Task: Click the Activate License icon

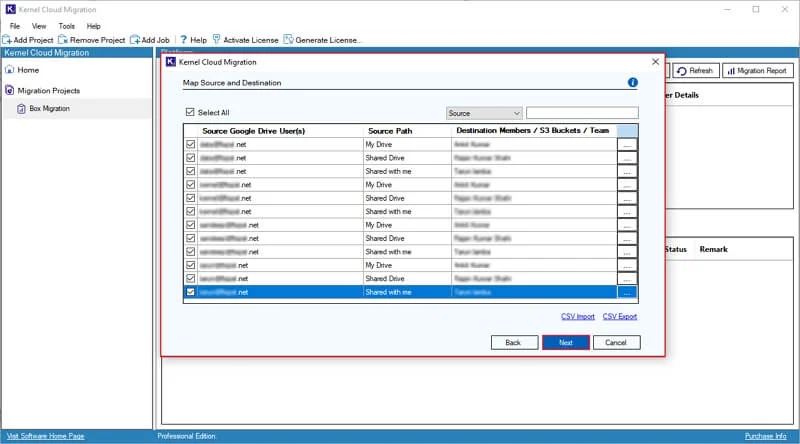Action: [216, 40]
